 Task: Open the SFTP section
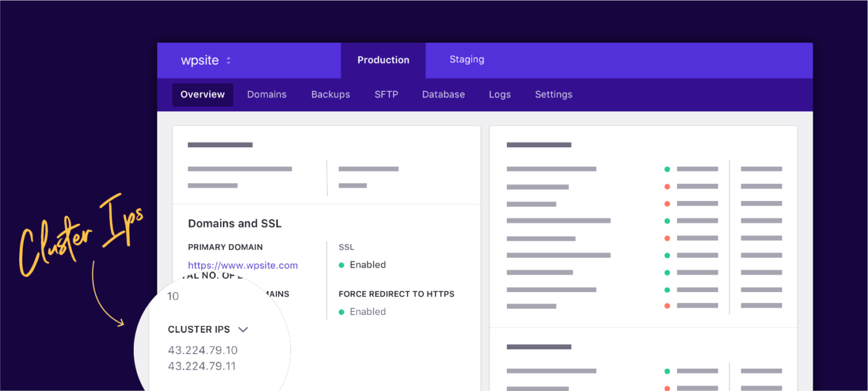point(386,94)
